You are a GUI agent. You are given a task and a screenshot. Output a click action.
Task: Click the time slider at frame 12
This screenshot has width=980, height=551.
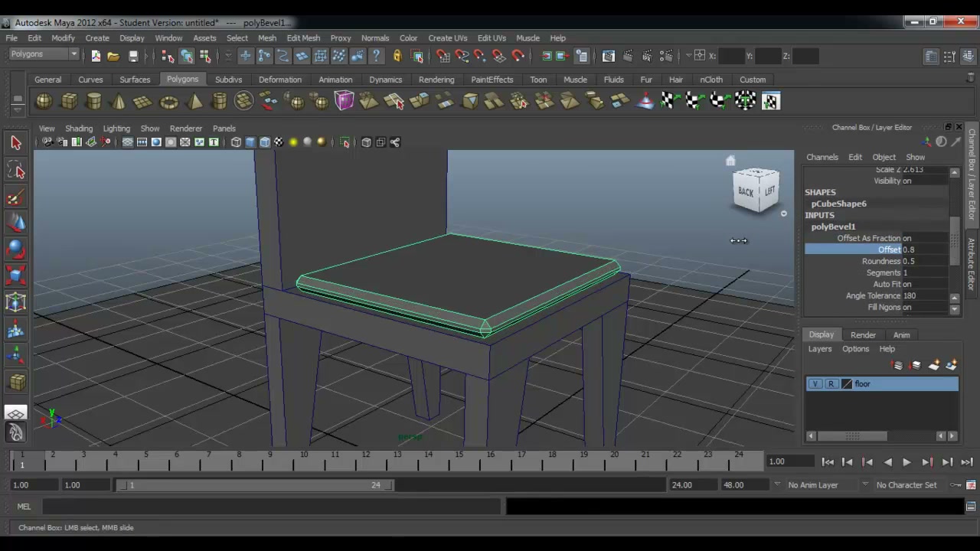[x=366, y=461]
